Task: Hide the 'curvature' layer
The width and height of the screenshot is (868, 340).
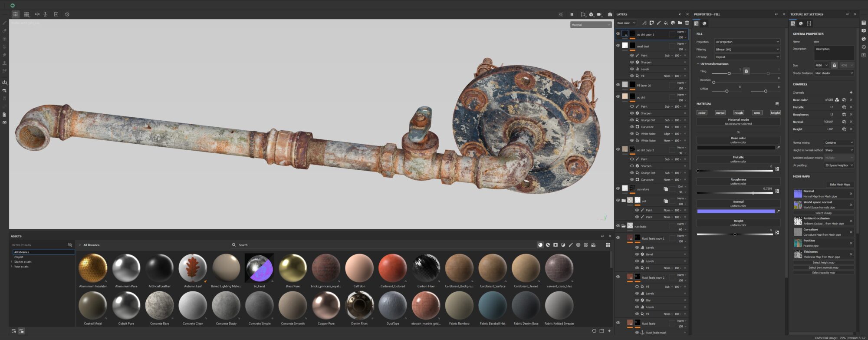Action: (618, 188)
